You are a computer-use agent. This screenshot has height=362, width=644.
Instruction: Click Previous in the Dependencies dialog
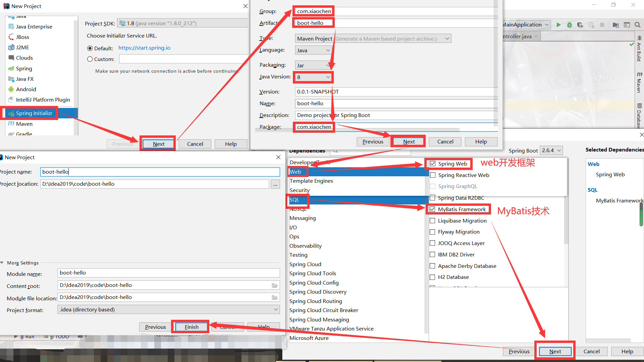pos(519,352)
